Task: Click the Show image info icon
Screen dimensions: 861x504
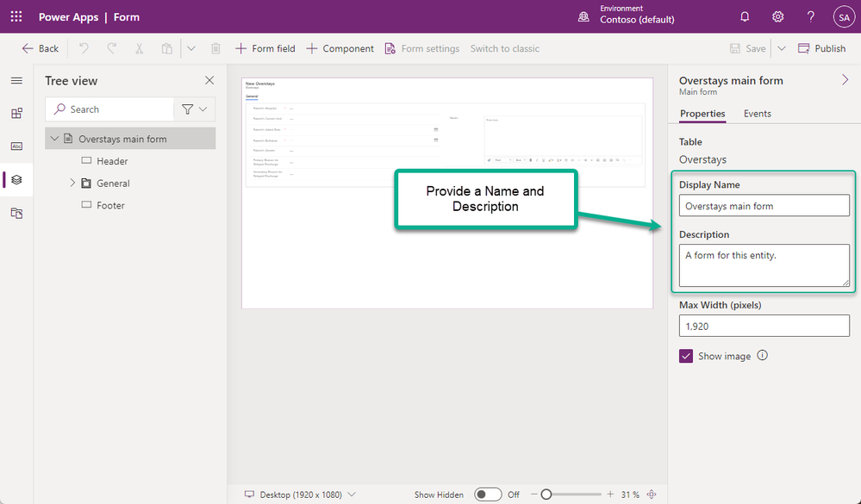Action: click(x=762, y=355)
